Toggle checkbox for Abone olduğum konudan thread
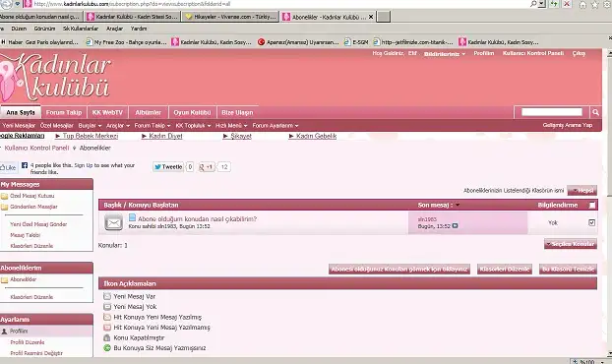This screenshot has height=364, width=612. [591, 222]
